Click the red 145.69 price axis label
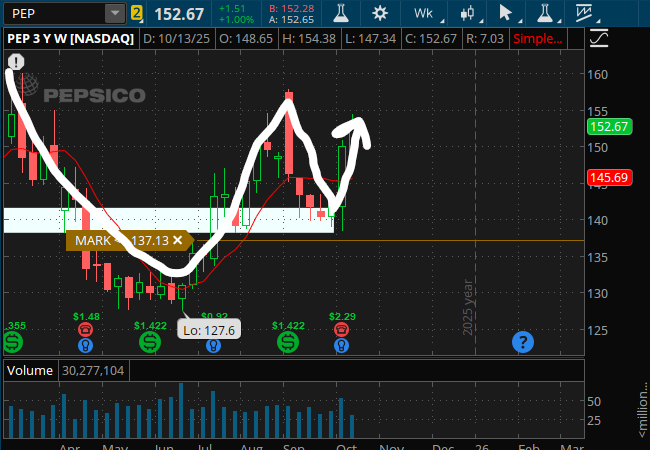This screenshot has width=650, height=450. [609, 178]
